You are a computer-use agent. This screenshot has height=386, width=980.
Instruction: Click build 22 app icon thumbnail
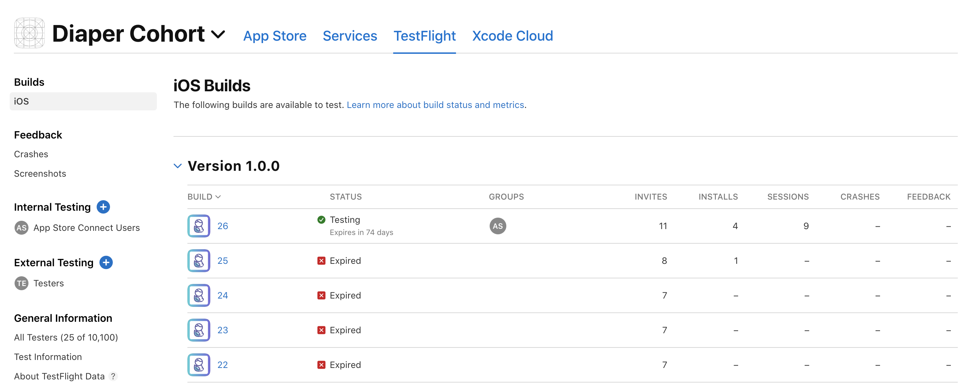click(198, 365)
